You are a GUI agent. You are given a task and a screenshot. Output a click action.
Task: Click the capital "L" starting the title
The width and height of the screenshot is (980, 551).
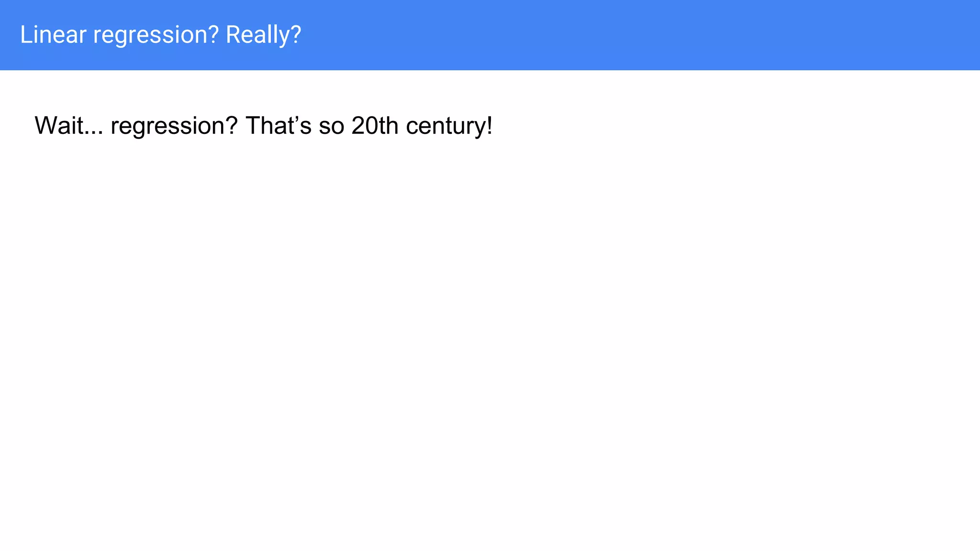coord(25,35)
